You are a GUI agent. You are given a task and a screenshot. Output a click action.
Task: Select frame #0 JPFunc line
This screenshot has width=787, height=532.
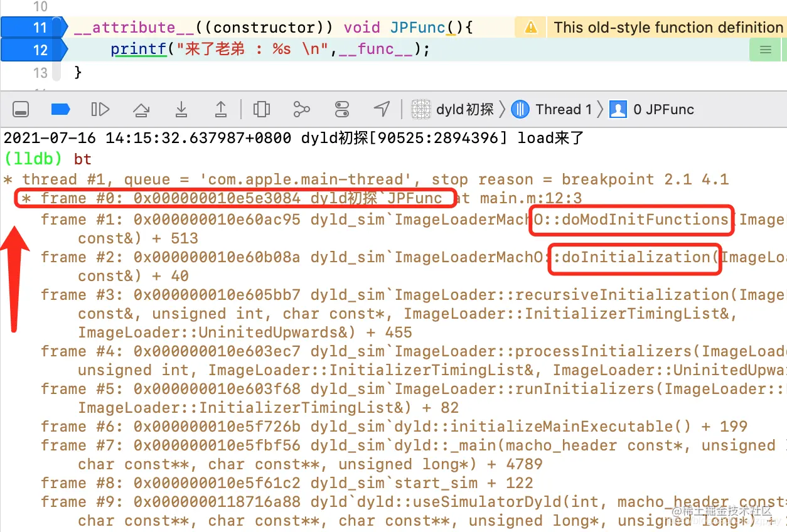pos(302,198)
